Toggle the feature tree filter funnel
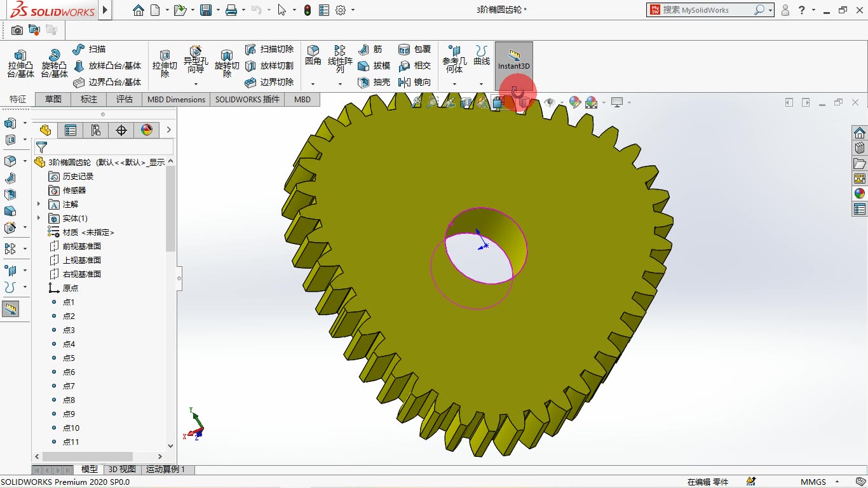 pyautogui.click(x=41, y=147)
